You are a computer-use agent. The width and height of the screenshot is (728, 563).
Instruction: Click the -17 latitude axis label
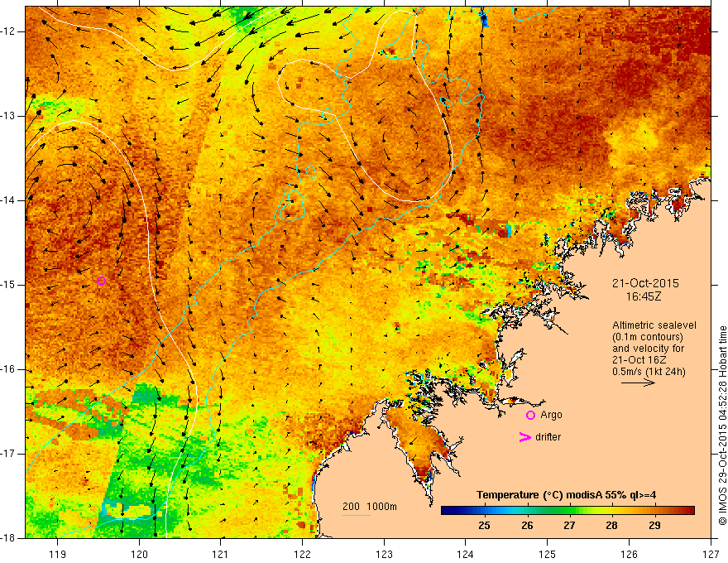(9, 454)
